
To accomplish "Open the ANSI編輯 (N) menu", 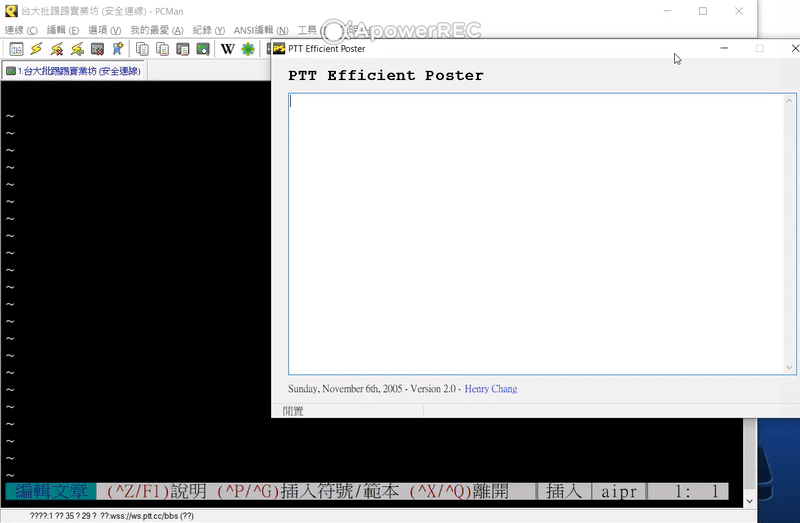I will pyautogui.click(x=261, y=30).
